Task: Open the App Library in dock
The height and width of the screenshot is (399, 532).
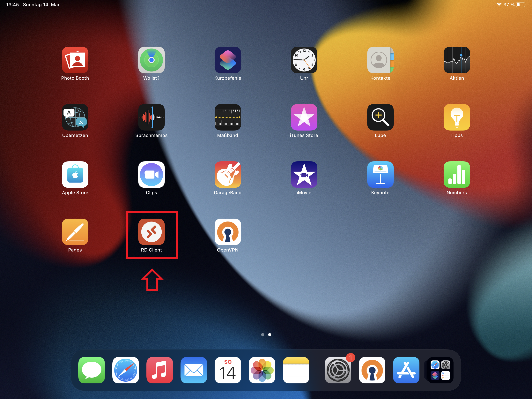Action: click(x=440, y=370)
